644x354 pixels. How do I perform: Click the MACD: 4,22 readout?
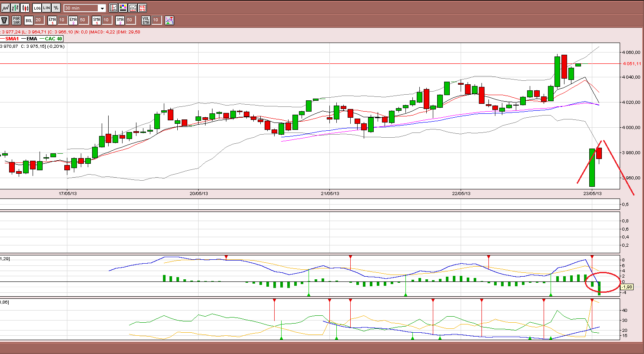coord(102,32)
